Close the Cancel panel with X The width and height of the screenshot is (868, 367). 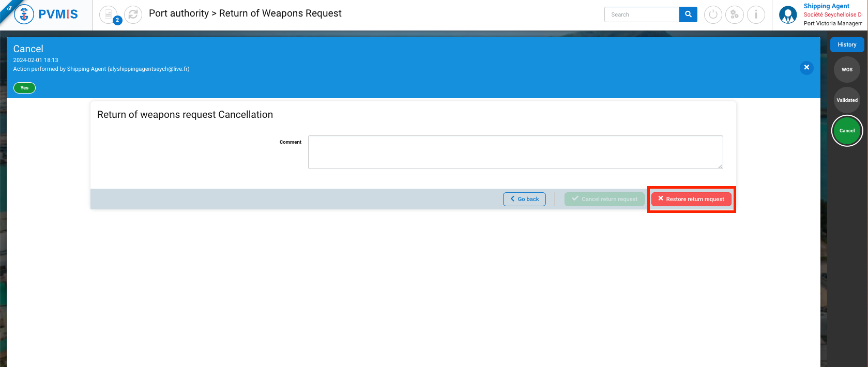click(x=806, y=68)
